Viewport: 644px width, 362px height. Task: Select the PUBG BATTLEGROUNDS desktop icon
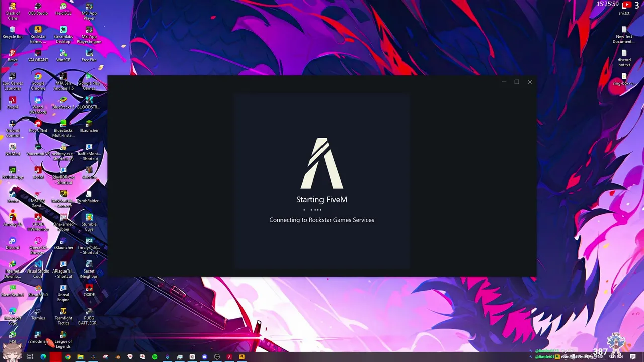click(x=89, y=316)
